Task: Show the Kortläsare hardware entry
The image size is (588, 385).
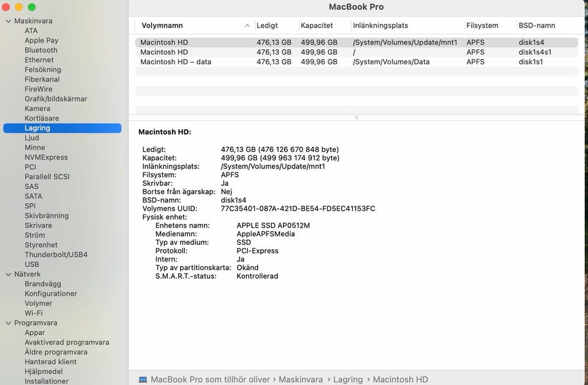Action: point(42,119)
